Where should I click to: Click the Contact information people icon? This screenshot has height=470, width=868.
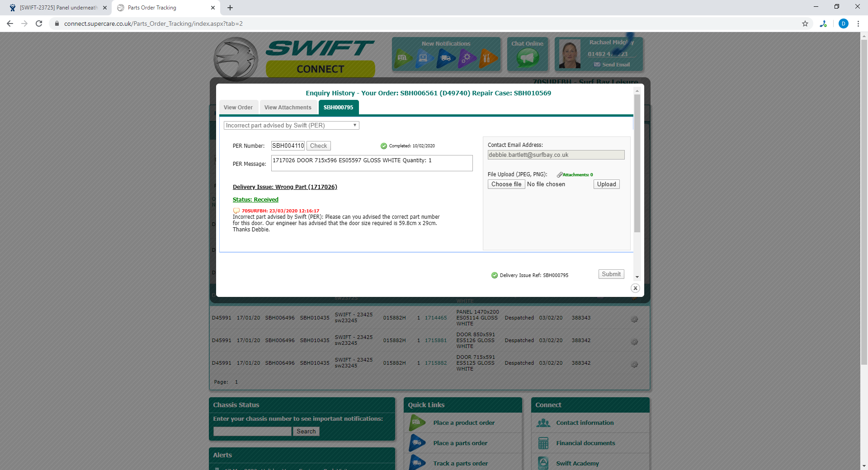543,423
